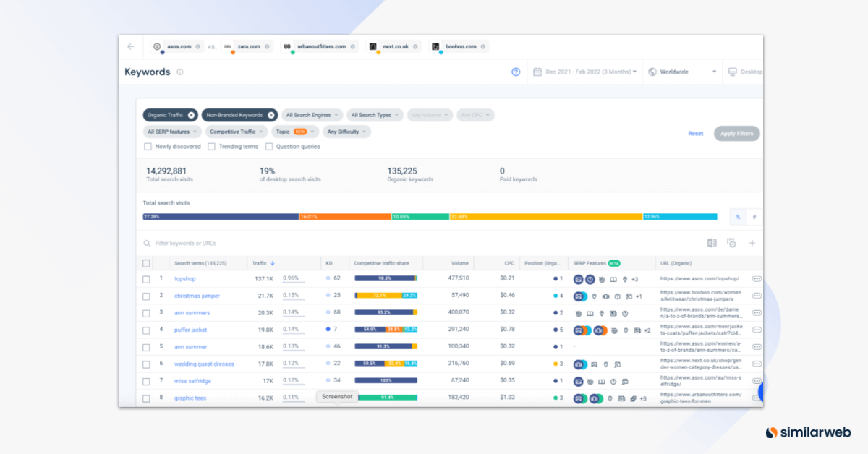Open the blue help question mark
868x454 pixels.
(x=516, y=72)
